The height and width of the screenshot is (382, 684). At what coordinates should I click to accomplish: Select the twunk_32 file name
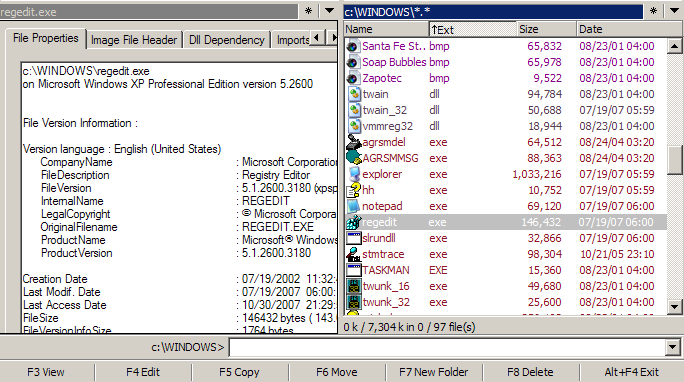386,302
